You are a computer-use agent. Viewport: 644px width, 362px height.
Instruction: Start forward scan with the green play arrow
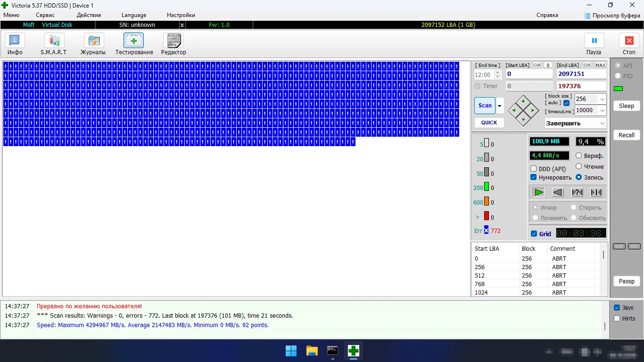(539, 192)
